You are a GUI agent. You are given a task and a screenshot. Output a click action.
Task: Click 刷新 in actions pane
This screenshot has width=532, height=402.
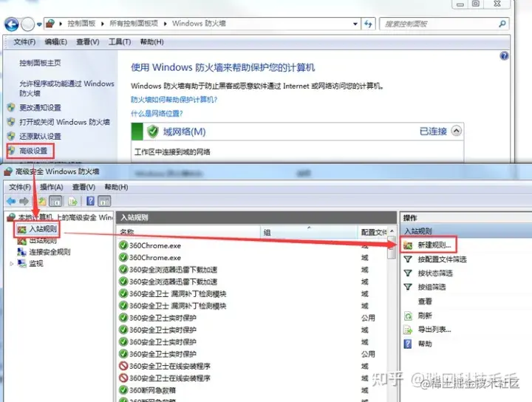[425, 316]
